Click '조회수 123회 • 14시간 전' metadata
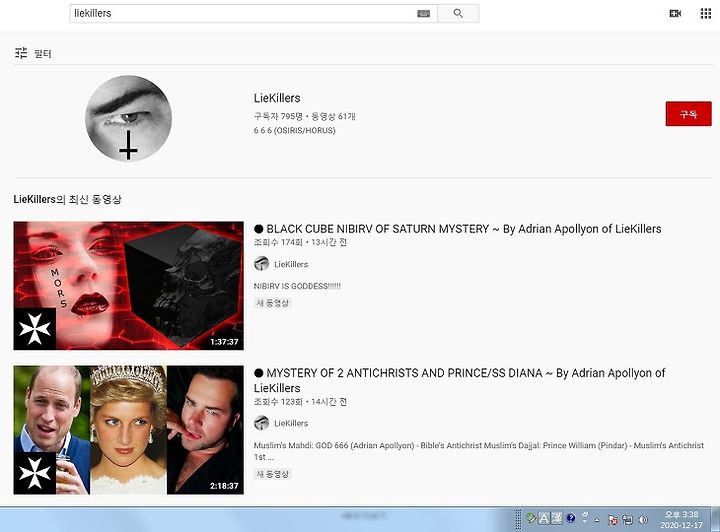720x532 pixels. 300,402
